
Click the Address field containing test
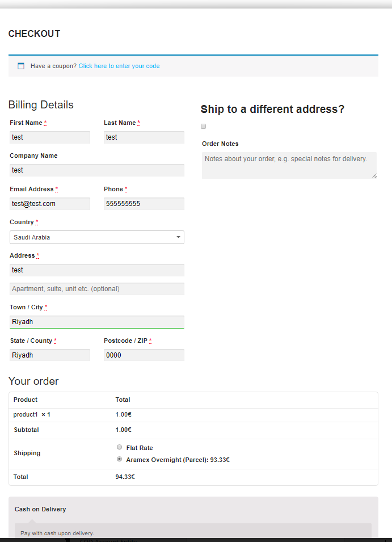96,270
